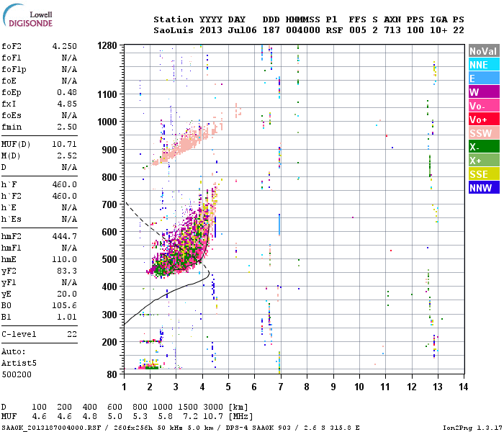Click the M(D) value 2.52
This screenshot has width=504, height=432.
point(67,156)
